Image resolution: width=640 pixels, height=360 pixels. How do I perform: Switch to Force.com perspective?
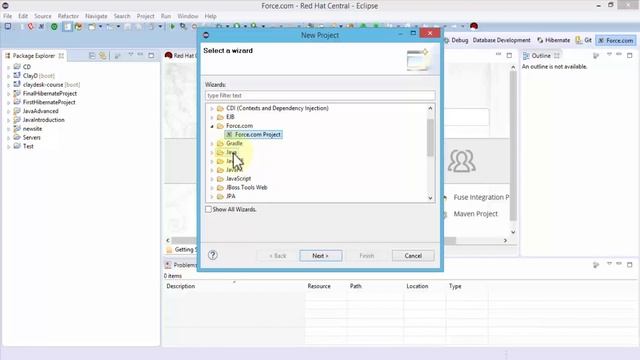pos(616,40)
